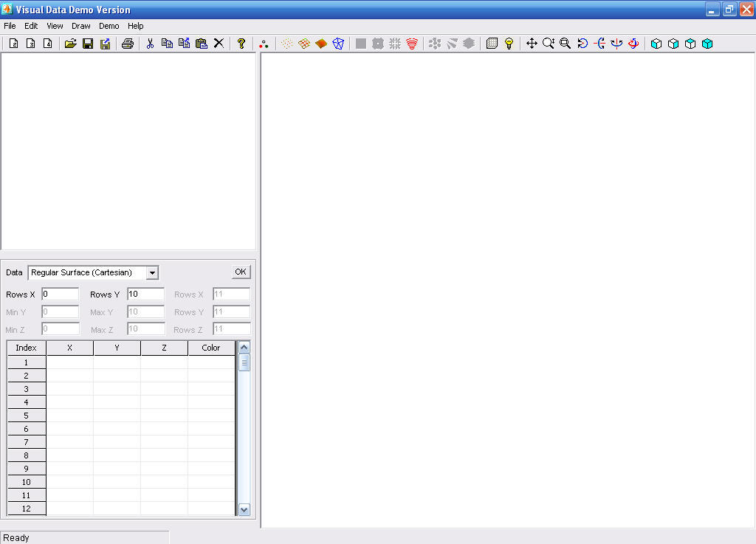Image resolution: width=756 pixels, height=544 pixels.
Task: Activate the pan view tool
Action: click(x=532, y=44)
